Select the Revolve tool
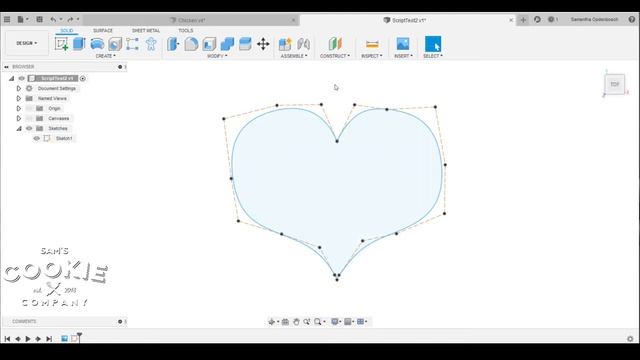640x360 pixels. 97,44
